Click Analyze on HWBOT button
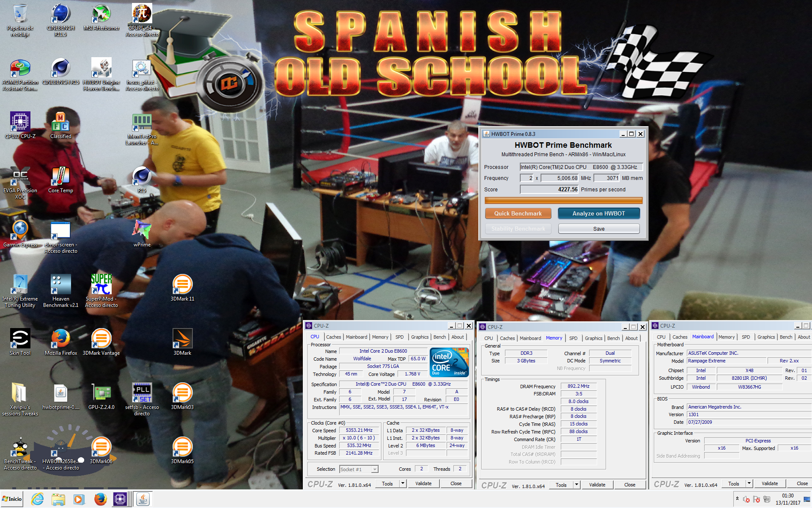 (598, 213)
